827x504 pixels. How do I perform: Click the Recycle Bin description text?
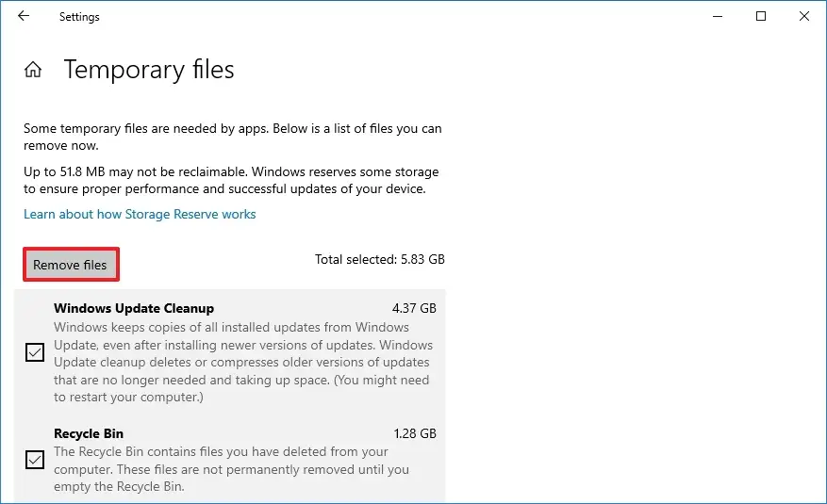coord(231,469)
